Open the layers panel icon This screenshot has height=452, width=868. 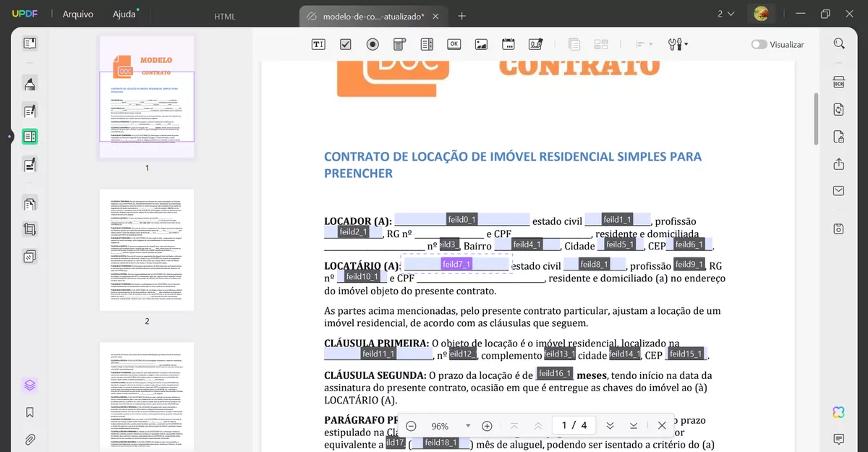pos(30,385)
